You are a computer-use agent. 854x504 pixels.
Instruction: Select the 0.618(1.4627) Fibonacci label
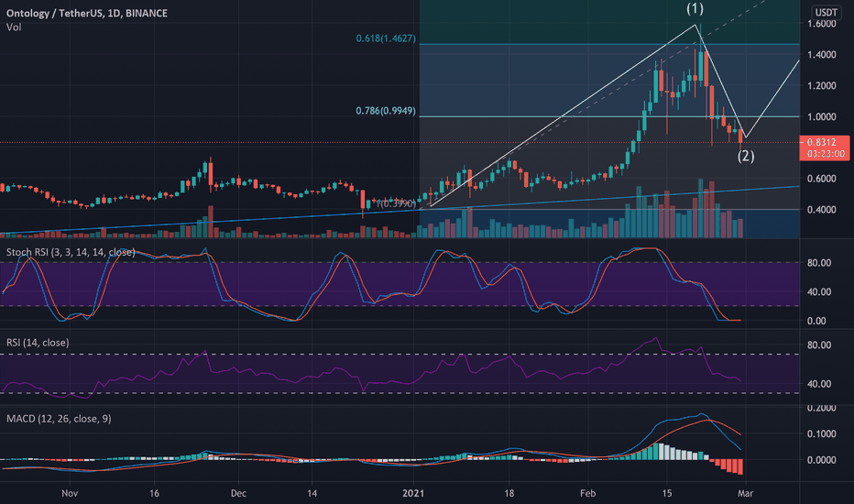coord(386,38)
